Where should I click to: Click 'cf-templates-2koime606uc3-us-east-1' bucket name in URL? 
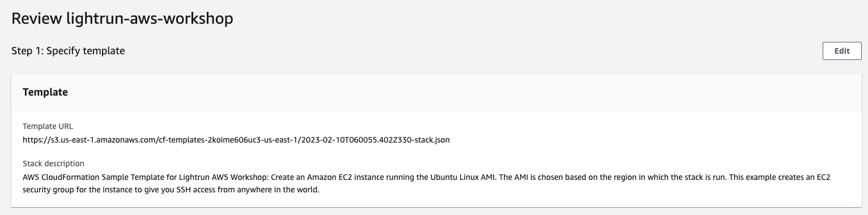pos(224,139)
